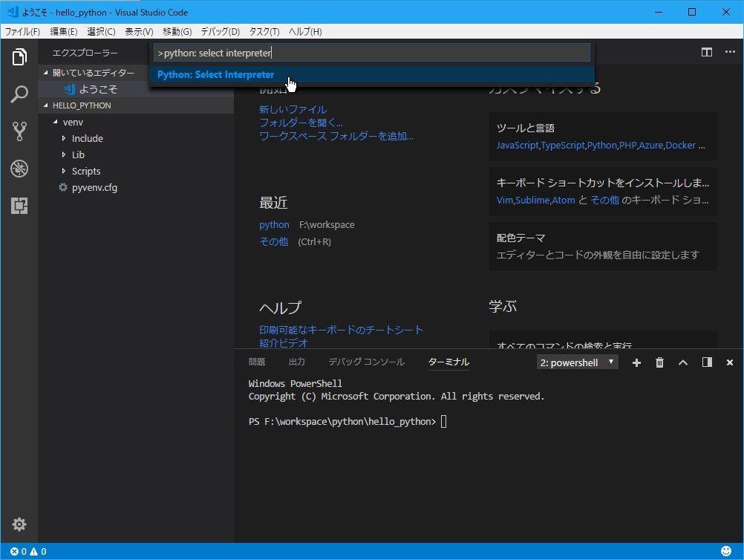Open the Manage gear icon
The image size is (744, 560).
pos(19,524)
